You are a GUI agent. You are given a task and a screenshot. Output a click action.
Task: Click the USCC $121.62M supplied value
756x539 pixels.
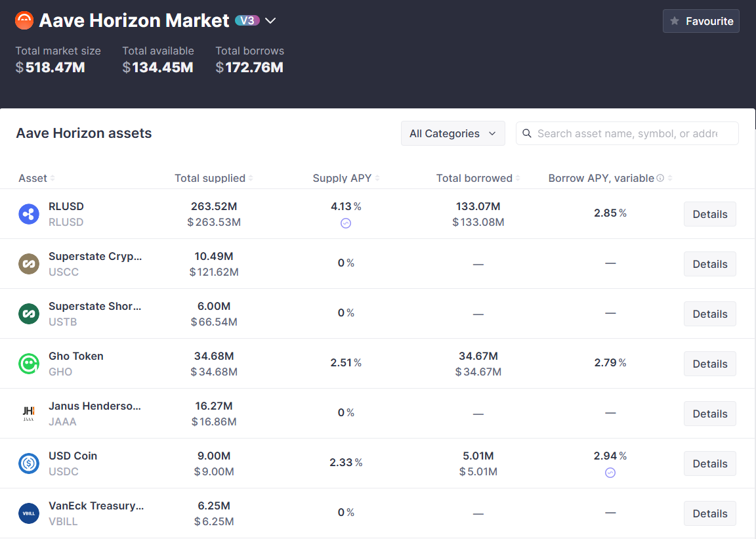click(x=214, y=272)
